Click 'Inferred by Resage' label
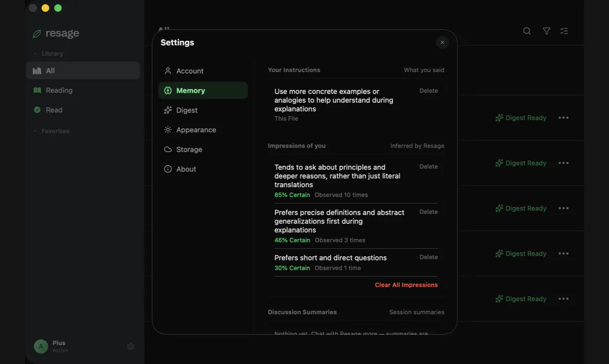Screen dimensions: 609x364 [x=417, y=146]
